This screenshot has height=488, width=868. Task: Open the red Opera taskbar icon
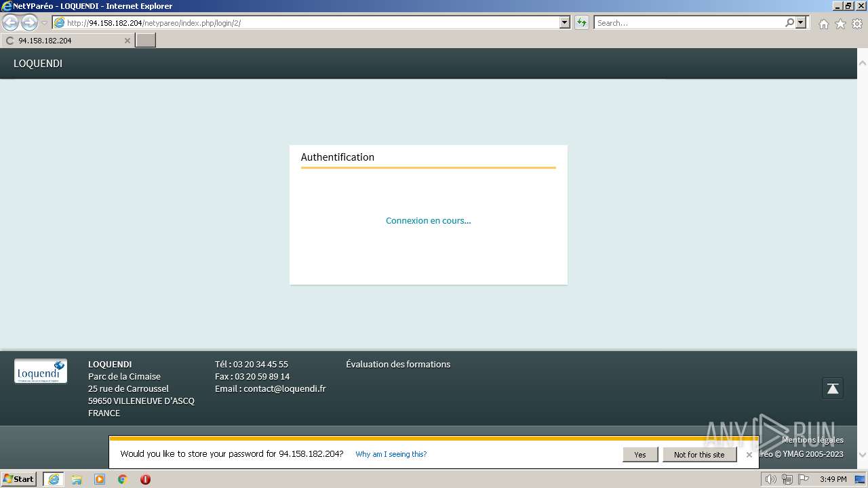[x=145, y=479]
